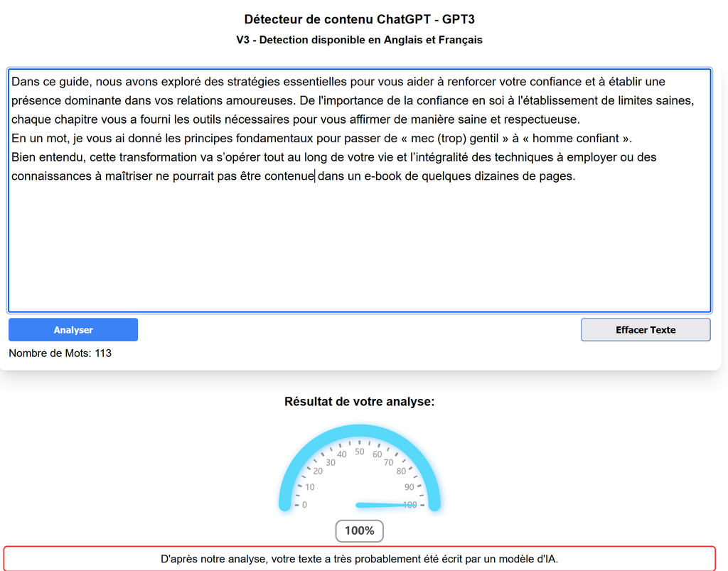Click the 100% result badge
This screenshot has height=571, width=728.
tap(359, 530)
